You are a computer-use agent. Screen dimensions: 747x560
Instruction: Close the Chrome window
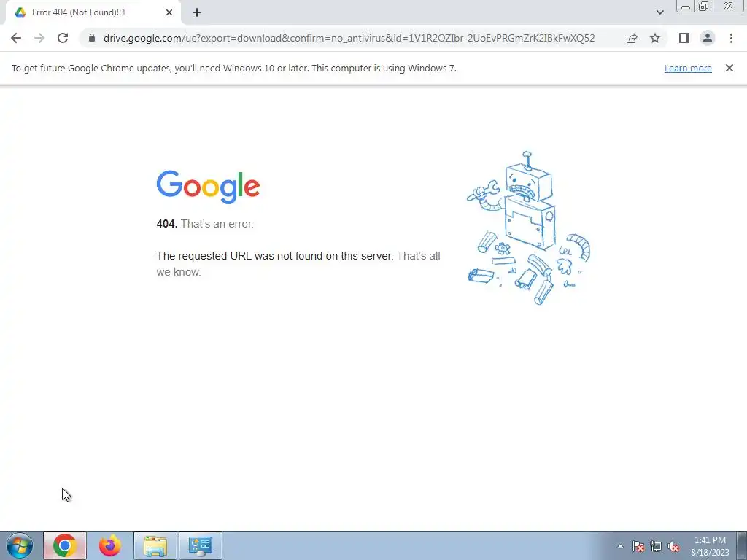pyautogui.click(x=729, y=7)
